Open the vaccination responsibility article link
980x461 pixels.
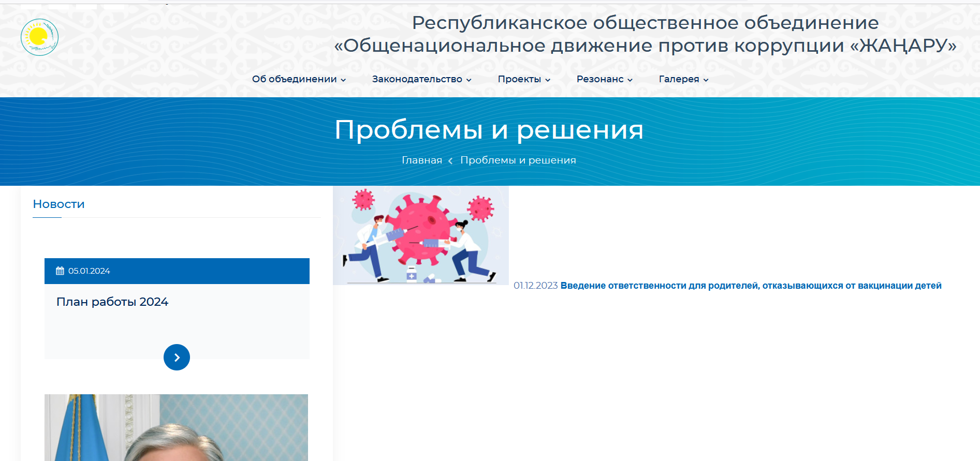tap(751, 286)
